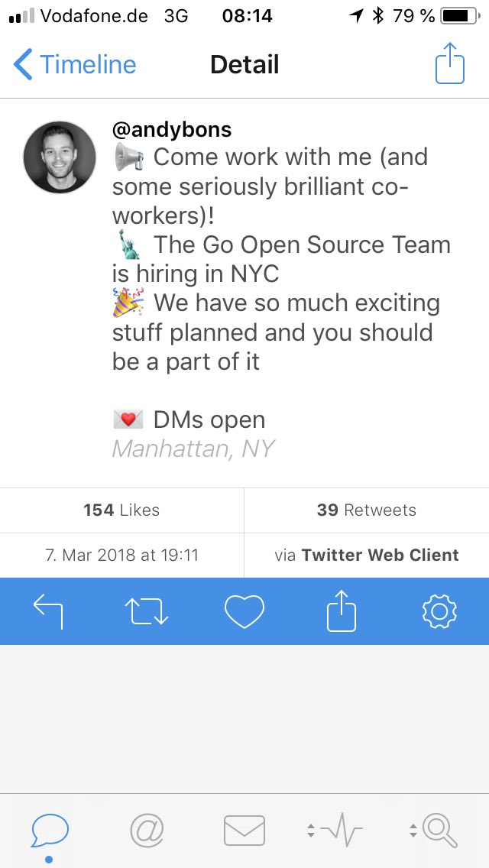This screenshot has height=868, width=489.
Task: Tap the share icon in the blue action bar
Action: 342,611
